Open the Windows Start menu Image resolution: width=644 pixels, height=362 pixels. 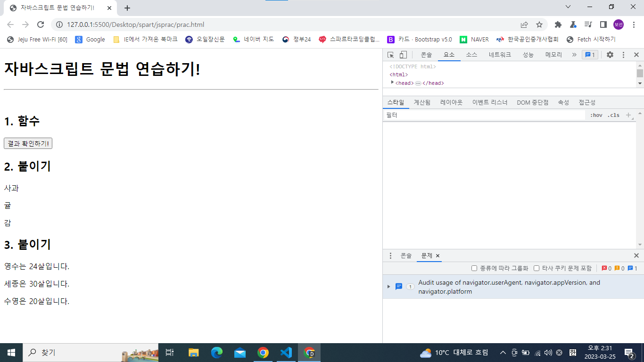[x=11, y=353]
